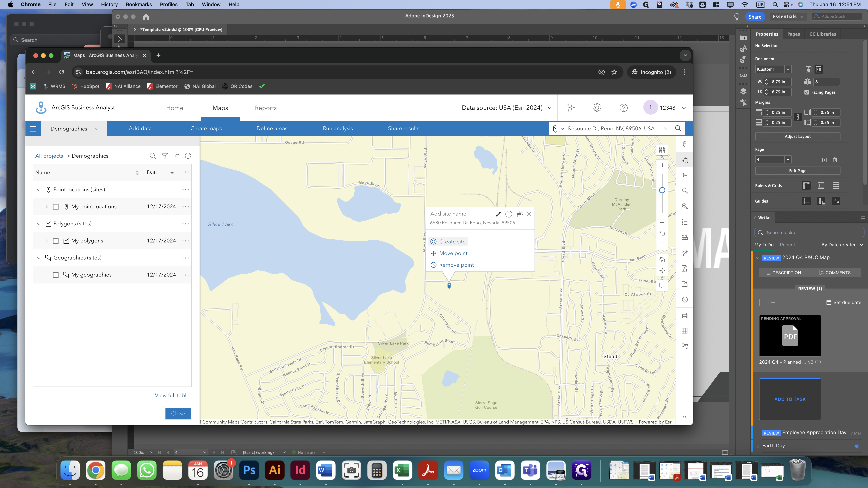Open the View full table link
Screen dimensions: 868x488
[x=172, y=395]
